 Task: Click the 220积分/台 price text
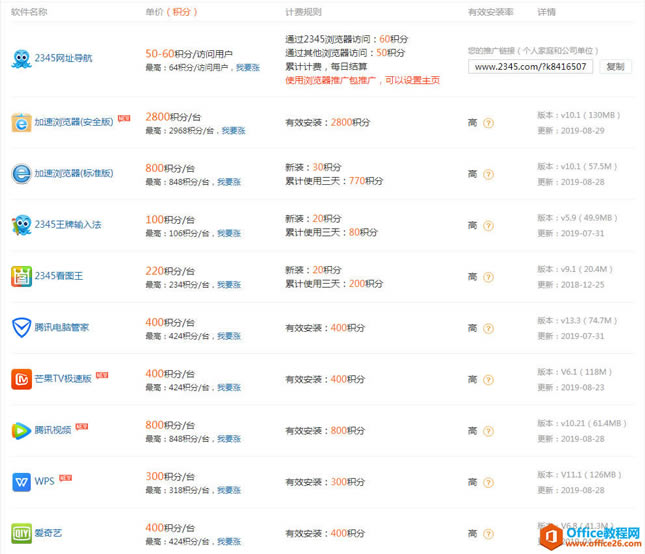[x=170, y=271]
